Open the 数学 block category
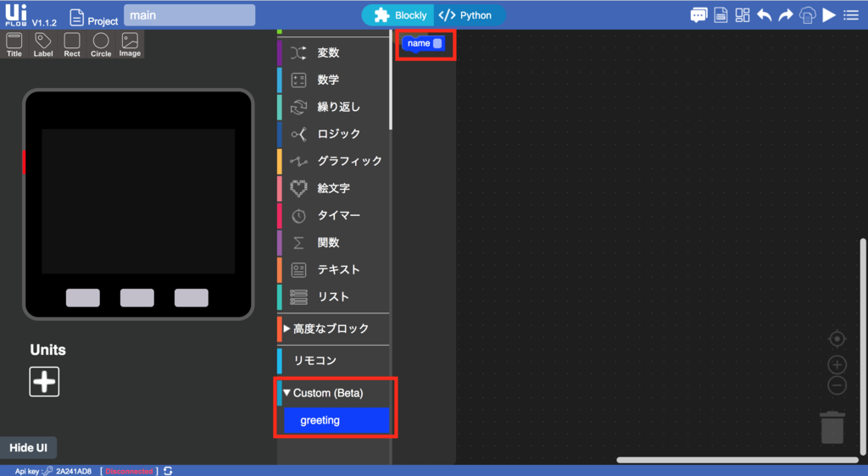 [333, 80]
